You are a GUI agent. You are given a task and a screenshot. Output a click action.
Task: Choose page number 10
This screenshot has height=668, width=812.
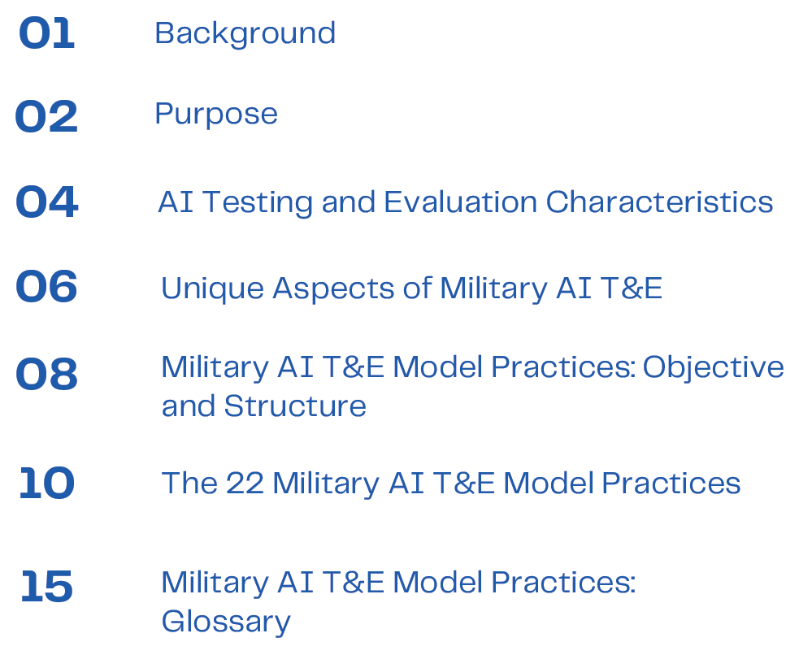click(46, 484)
